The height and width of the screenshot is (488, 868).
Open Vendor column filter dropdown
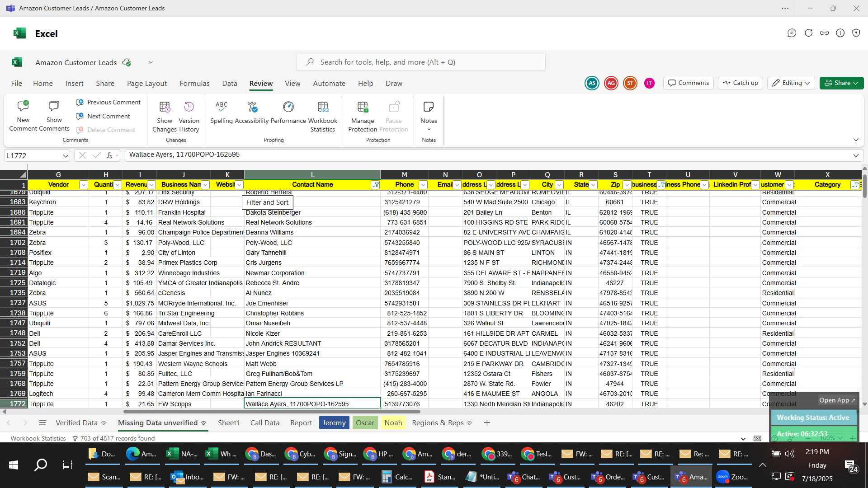point(83,185)
